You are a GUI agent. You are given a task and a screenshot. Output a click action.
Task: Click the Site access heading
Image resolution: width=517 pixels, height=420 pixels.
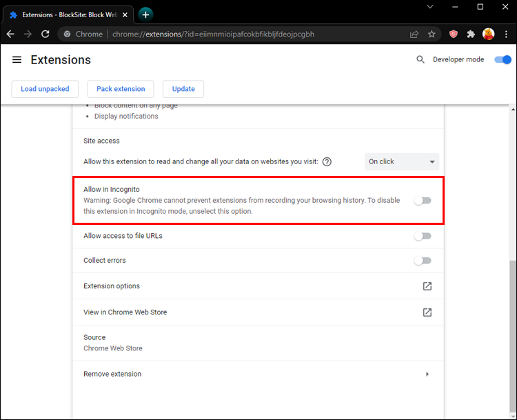pos(101,141)
